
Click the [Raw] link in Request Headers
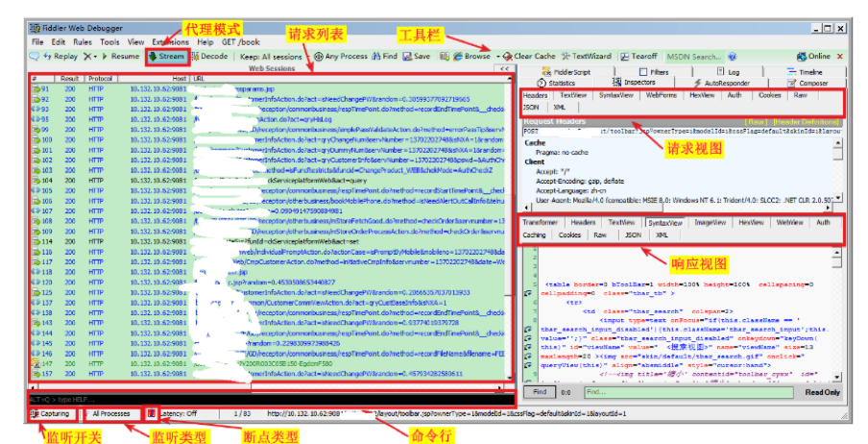point(756,121)
